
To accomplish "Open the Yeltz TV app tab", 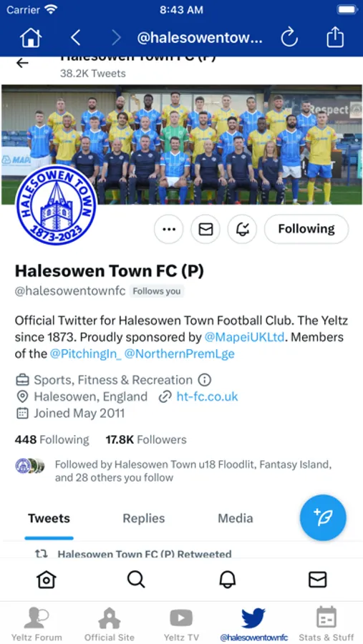I will 181,623.
